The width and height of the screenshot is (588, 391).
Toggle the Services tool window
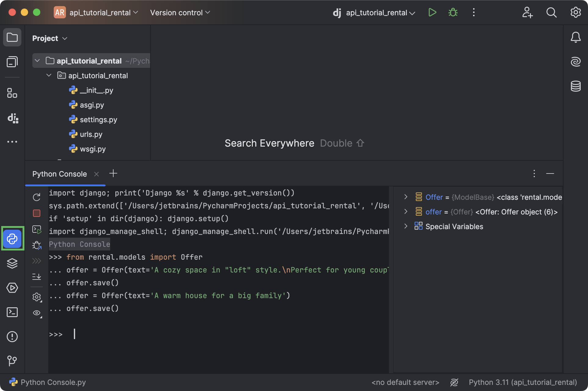(12, 288)
